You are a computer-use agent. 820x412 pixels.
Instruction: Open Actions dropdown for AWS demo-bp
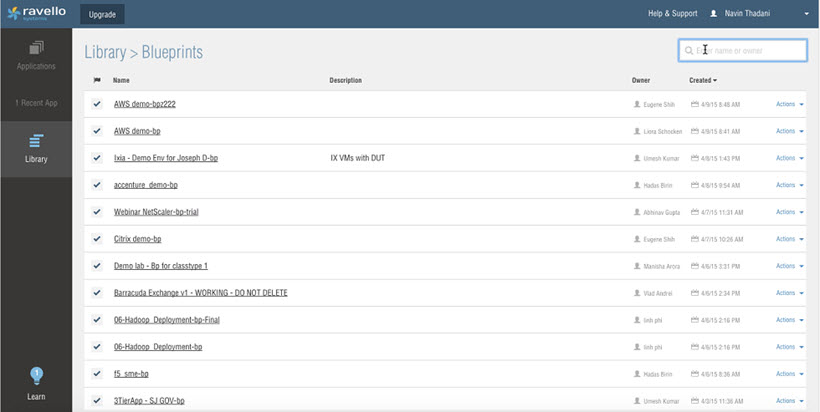[790, 131]
